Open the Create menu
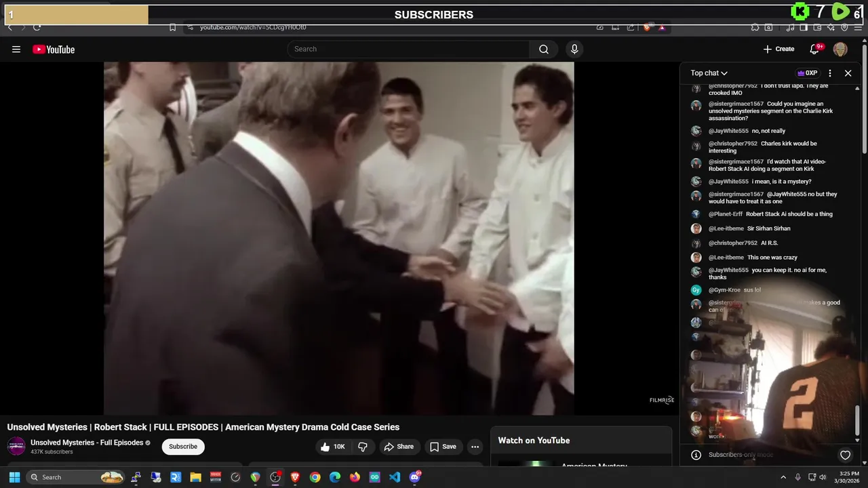This screenshot has width=868, height=488. (x=778, y=49)
